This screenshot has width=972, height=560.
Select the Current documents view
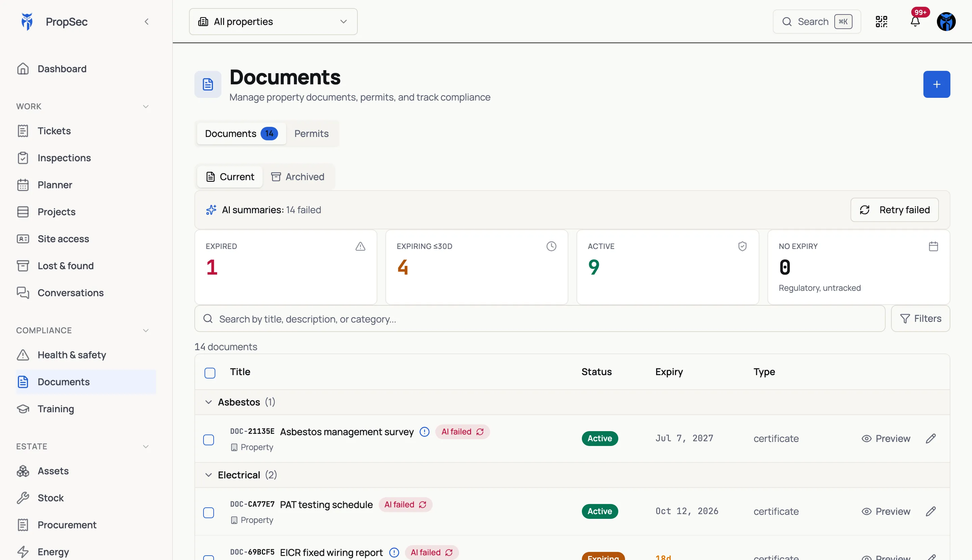(x=230, y=176)
